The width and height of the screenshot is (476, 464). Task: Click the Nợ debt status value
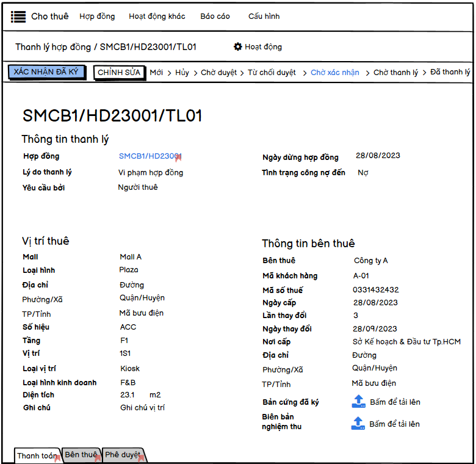click(x=363, y=173)
